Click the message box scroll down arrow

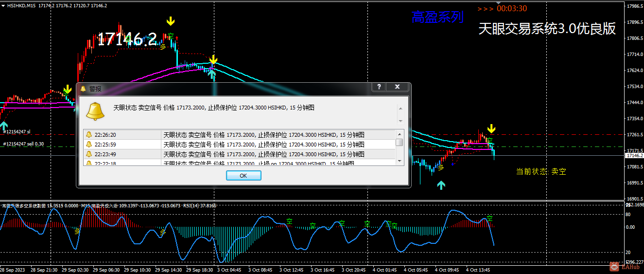pyautogui.click(x=400, y=121)
